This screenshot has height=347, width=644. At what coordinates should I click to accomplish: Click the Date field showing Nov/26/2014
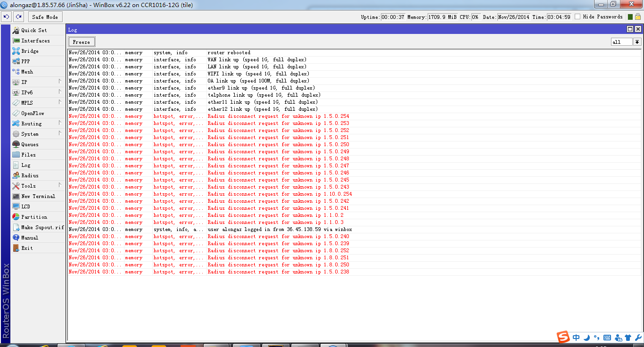(514, 17)
